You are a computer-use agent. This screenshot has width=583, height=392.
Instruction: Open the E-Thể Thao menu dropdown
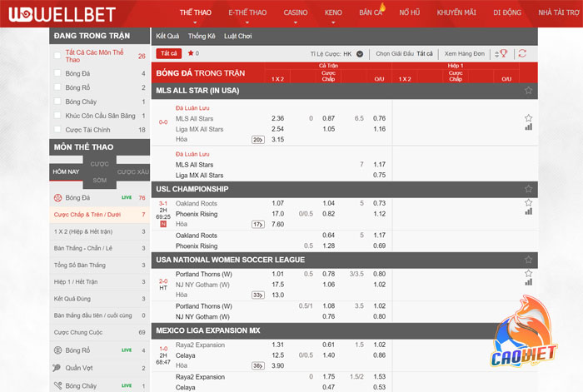point(247,12)
